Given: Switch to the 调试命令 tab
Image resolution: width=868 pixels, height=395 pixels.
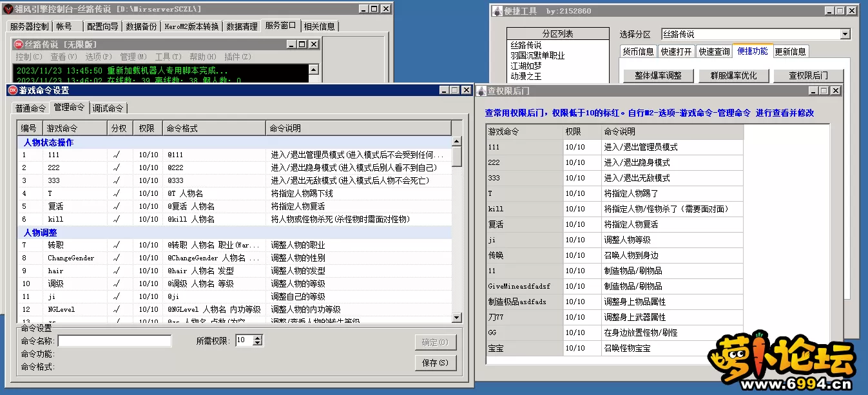Looking at the screenshot, I should coord(108,108).
